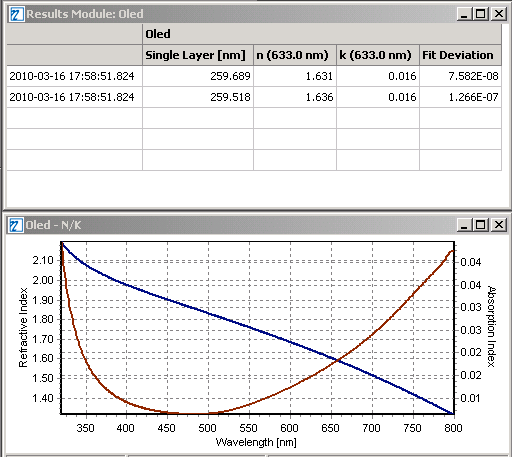This screenshot has height=457, width=512.
Task: Click the 500 tick label on wavelength axis
Action: (x=208, y=428)
